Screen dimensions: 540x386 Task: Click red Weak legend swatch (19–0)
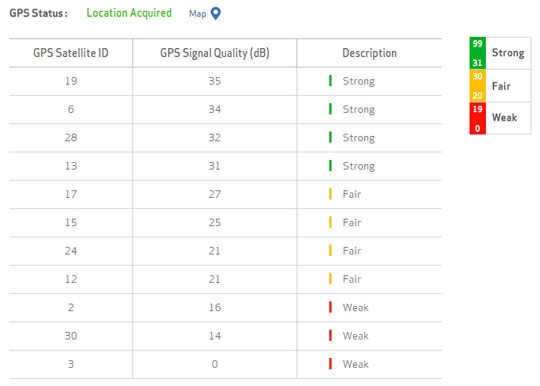(x=478, y=118)
